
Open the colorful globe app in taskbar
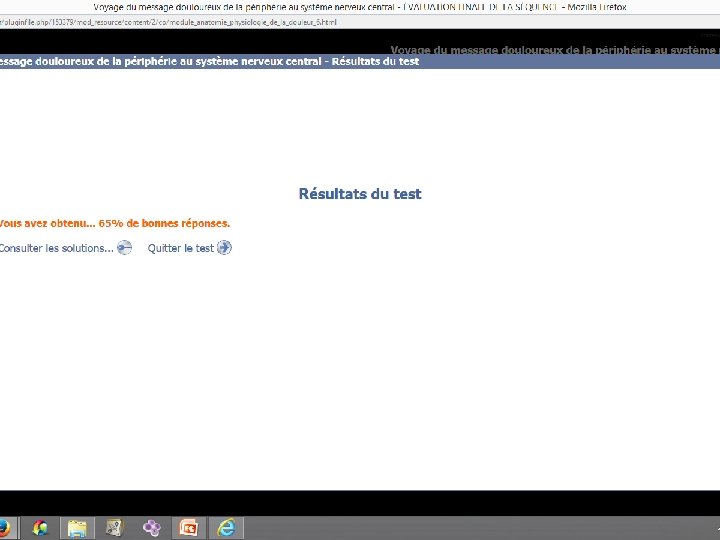(40, 528)
